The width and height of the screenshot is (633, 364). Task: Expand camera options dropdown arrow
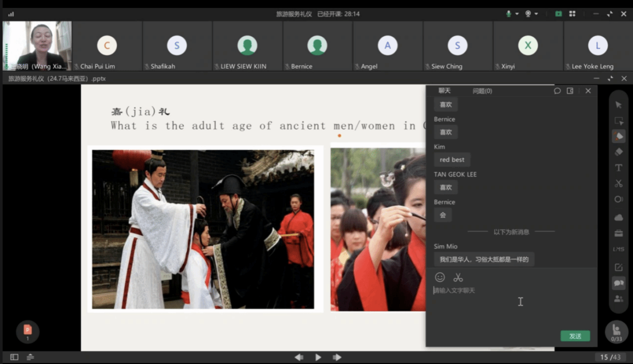(536, 14)
